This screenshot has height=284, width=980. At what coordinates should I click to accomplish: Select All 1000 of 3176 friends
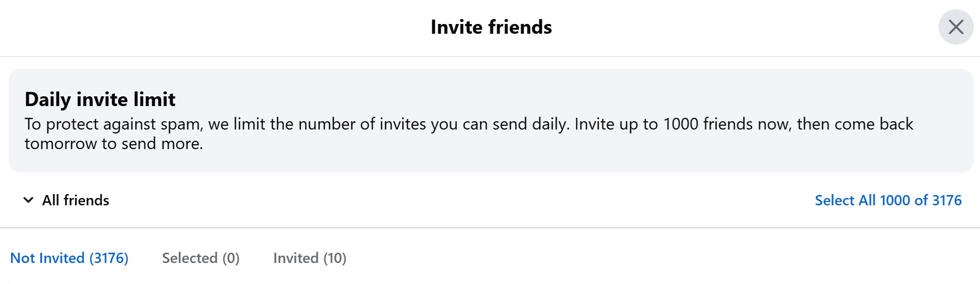coord(888,200)
